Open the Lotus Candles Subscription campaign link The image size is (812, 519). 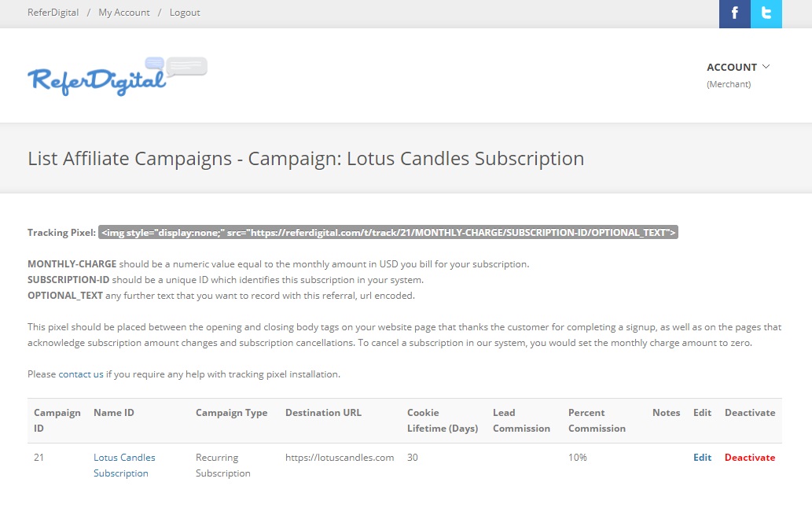click(124, 465)
